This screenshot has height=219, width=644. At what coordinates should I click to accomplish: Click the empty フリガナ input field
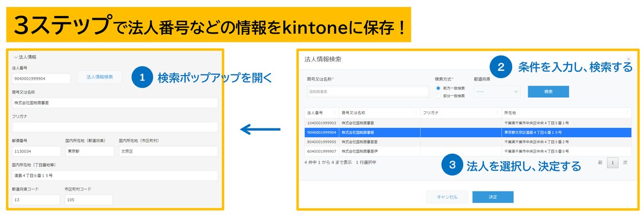(x=114, y=127)
